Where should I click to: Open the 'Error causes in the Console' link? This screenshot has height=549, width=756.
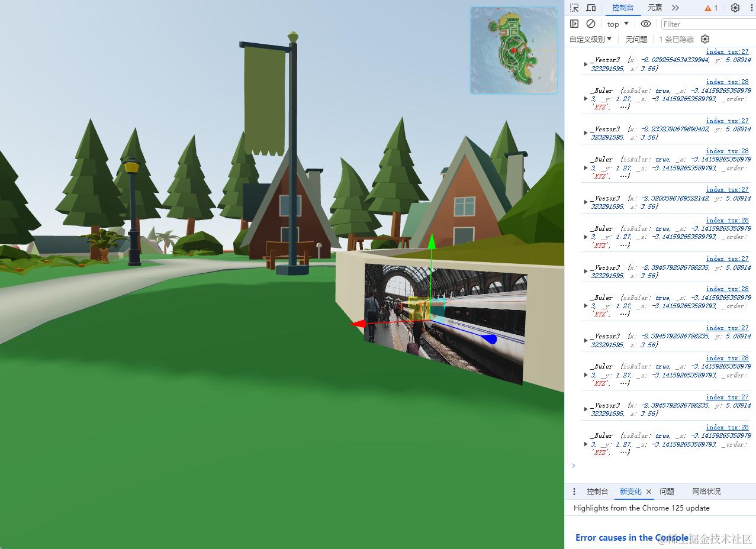(632, 538)
